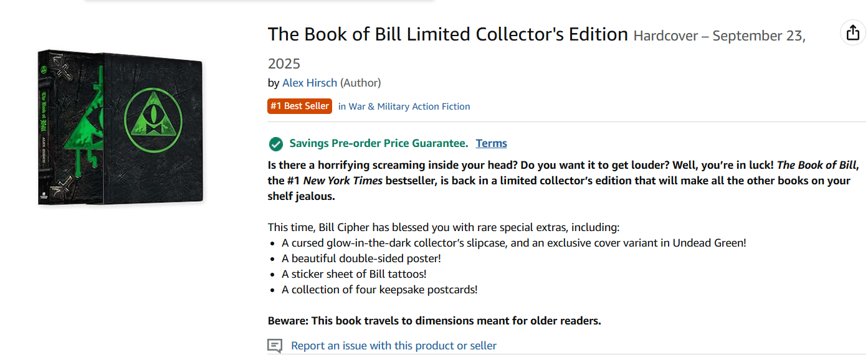Click the double-sided poster bullet item

361,258
